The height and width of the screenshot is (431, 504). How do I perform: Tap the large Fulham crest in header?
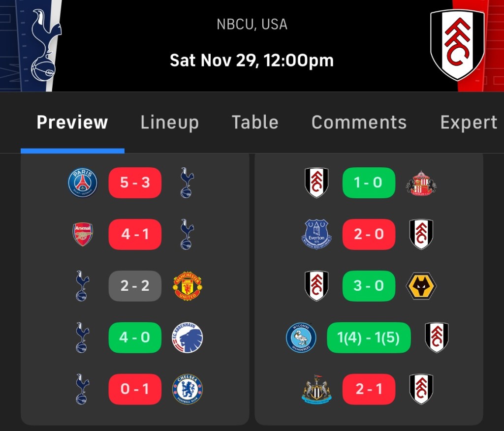pos(457,45)
